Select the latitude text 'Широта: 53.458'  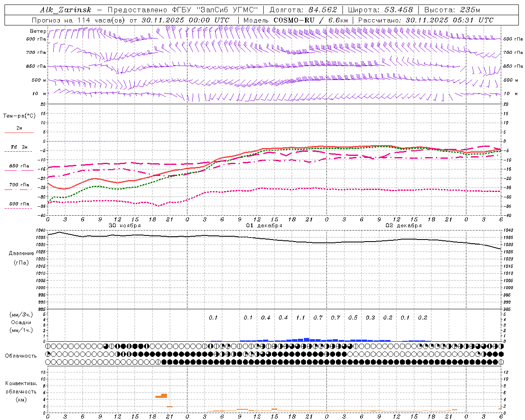point(380,10)
